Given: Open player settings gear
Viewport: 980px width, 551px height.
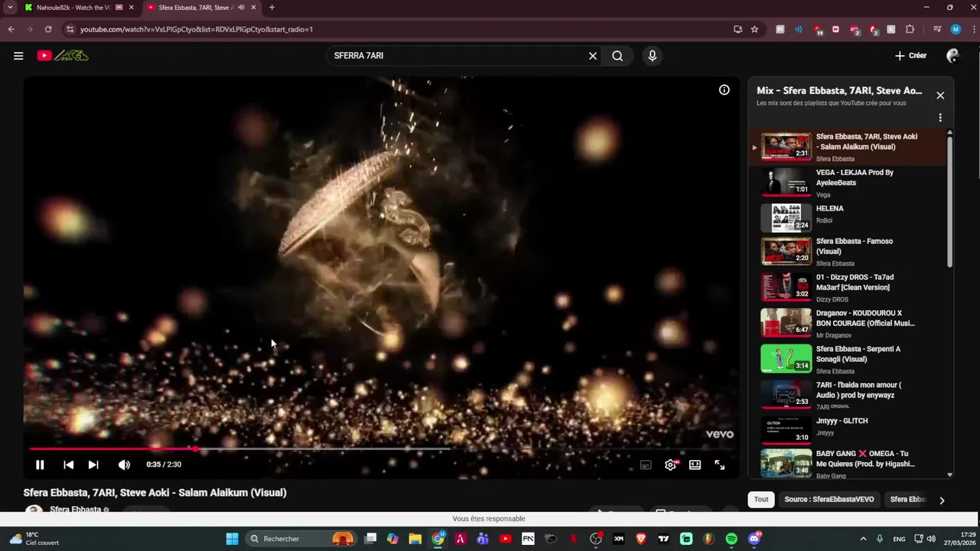Looking at the screenshot, I should coord(671,465).
